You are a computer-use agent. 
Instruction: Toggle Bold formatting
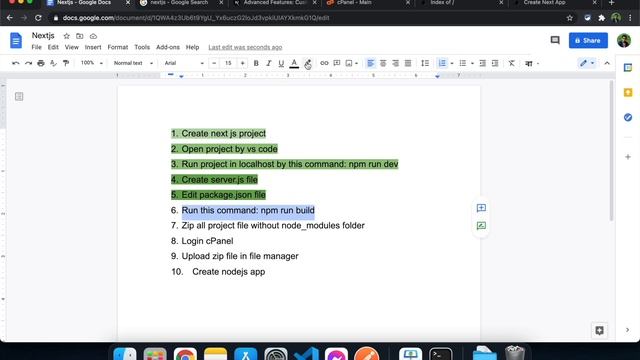pos(256,63)
